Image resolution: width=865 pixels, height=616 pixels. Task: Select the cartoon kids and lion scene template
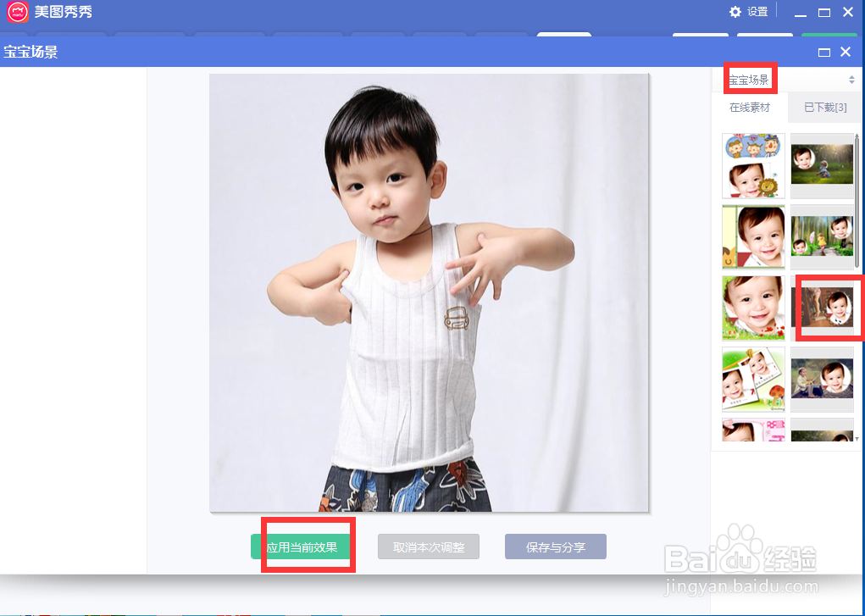(753, 165)
